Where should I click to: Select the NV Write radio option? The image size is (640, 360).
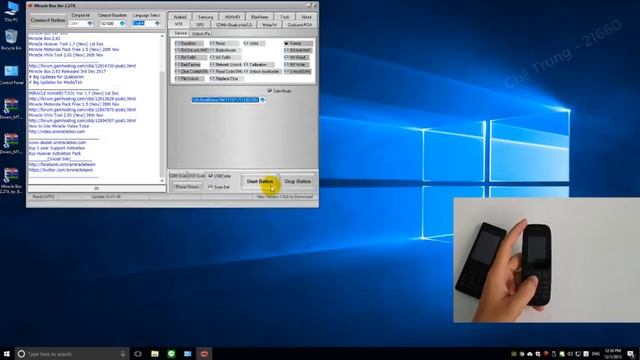click(297, 64)
